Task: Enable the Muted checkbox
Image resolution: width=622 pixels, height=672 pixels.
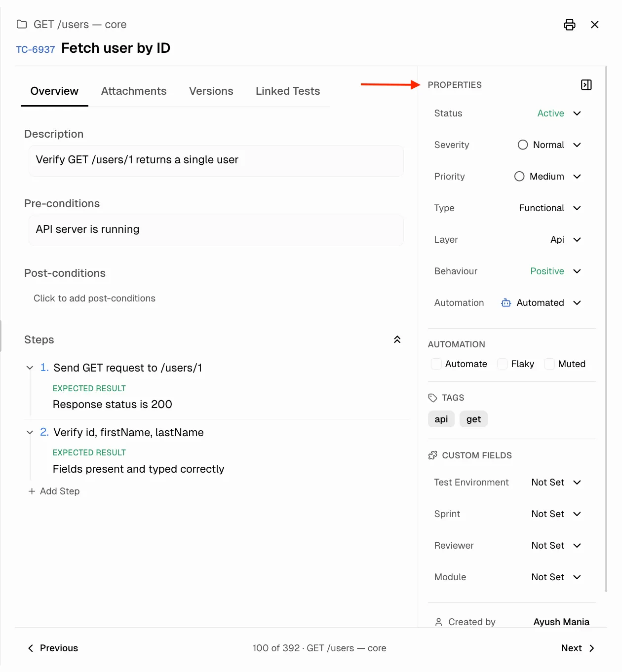Action: tap(549, 364)
